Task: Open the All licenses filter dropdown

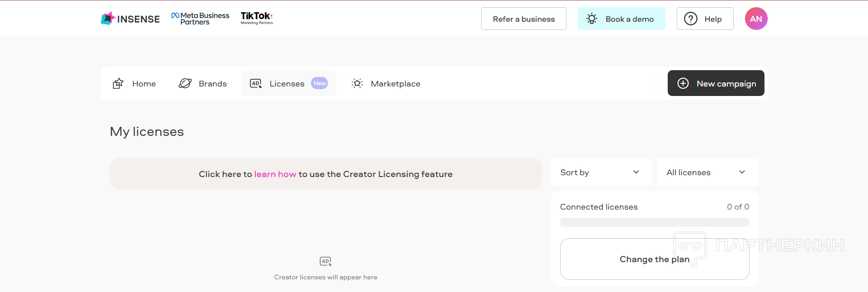Action: coord(707,172)
